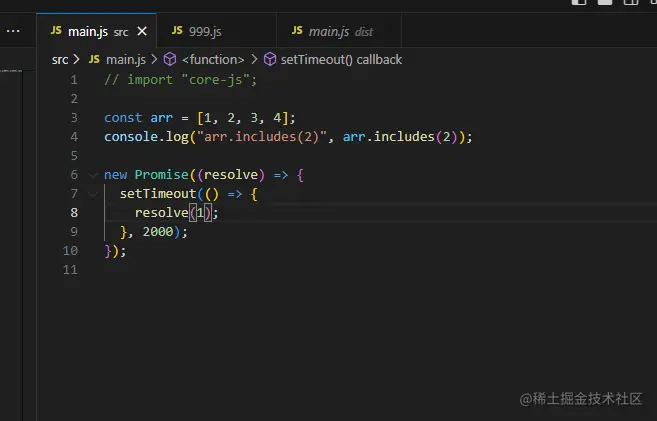Open the main.js dist tab
Screen dimensions: 657x421
pyautogui.click(x=340, y=31)
